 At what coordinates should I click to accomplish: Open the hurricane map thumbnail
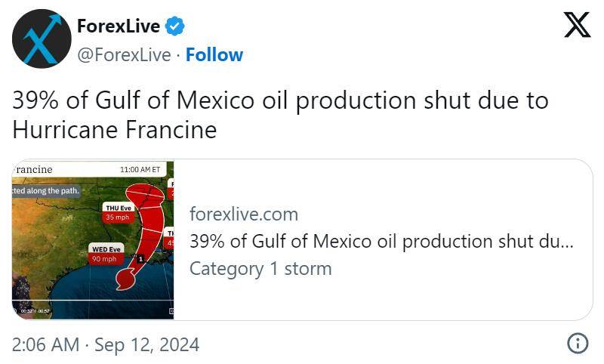pyautogui.click(x=93, y=240)
